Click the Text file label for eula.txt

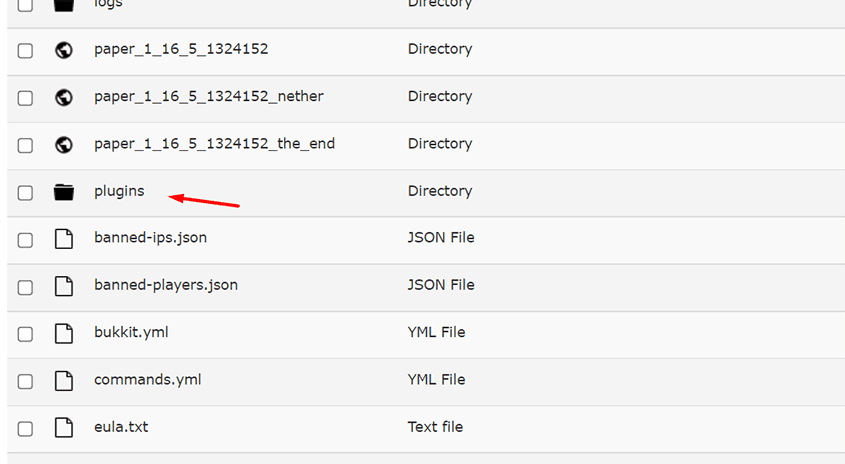click(x=435, y=427)
